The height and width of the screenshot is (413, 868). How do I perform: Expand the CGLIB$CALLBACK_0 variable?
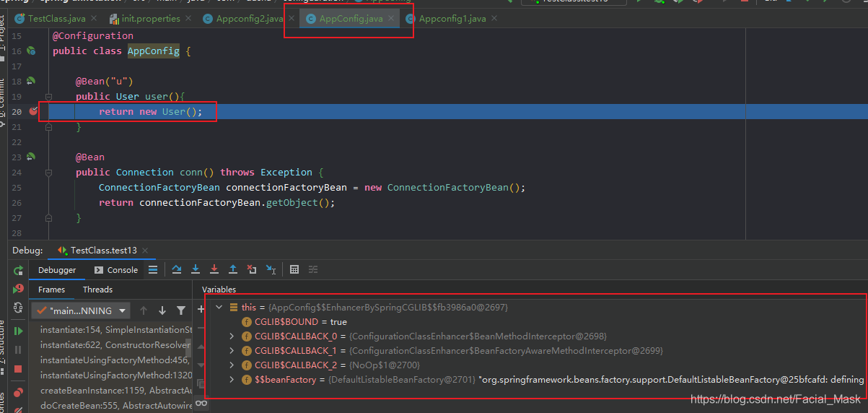tap(232, 336)
